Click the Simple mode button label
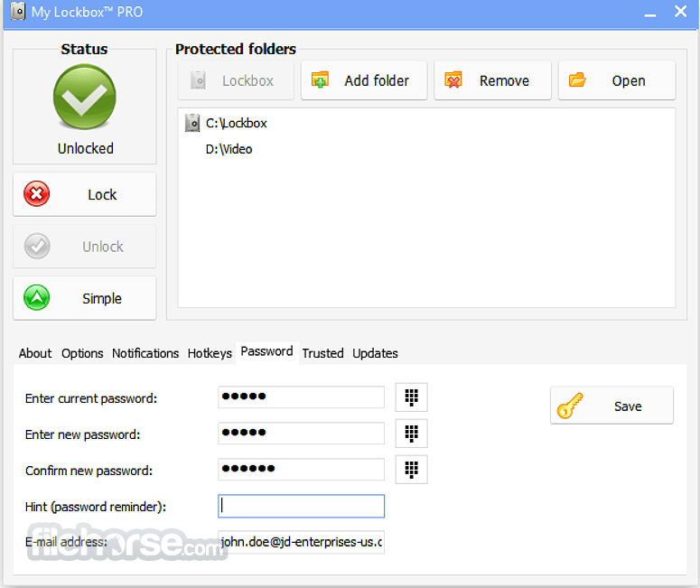Image resolution: width=700 pixels, height=588 pixels. point(102,298)
